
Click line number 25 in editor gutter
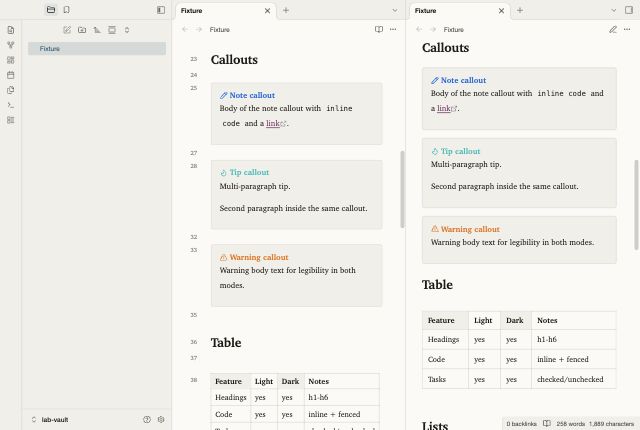pos(193,88)
